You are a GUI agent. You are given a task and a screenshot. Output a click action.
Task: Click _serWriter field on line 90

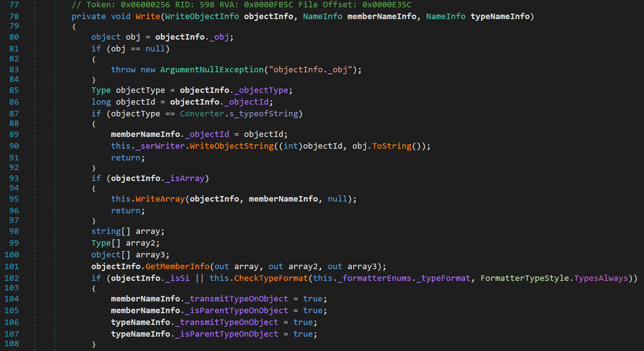tap(160, 146)
